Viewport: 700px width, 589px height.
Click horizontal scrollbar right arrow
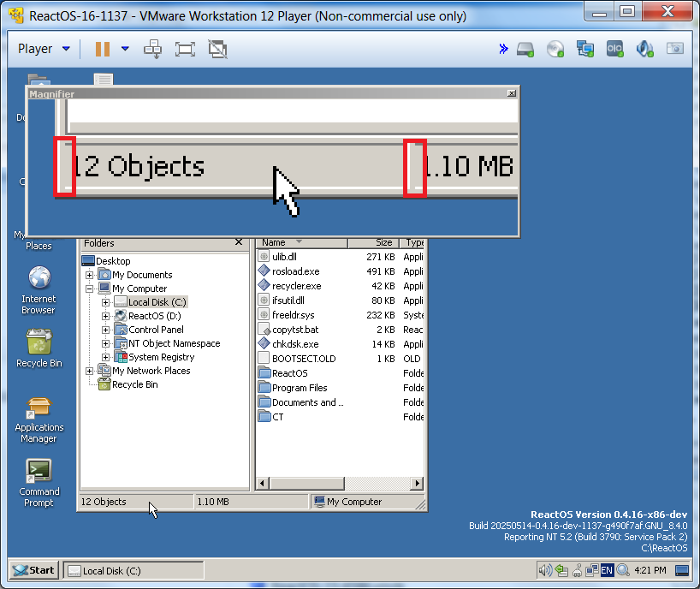click(x=417, y=483)
